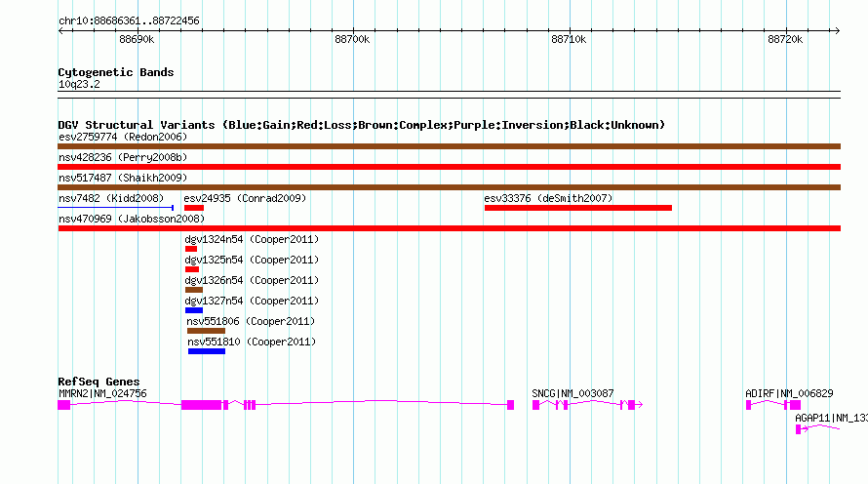This screenshot has height=484, width=868.
Task: Click the blue gain bar under nsv551810
Action: [x=207, y=351]
